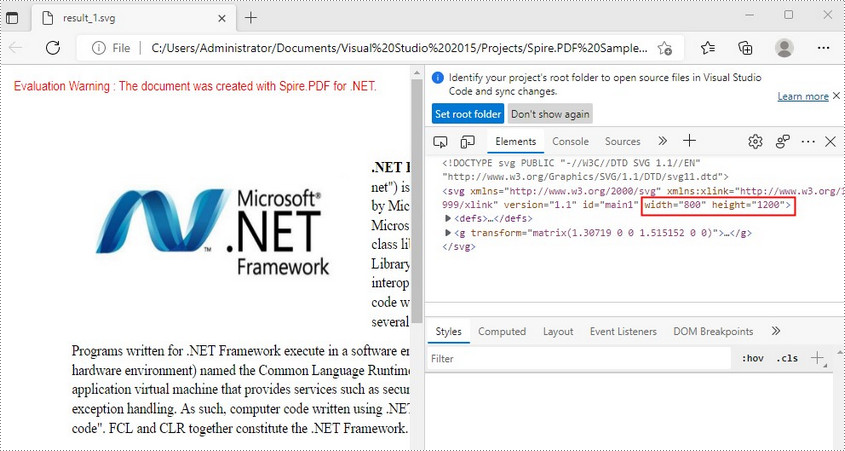Toggle device emulation mode

click(x=467, y=142)
